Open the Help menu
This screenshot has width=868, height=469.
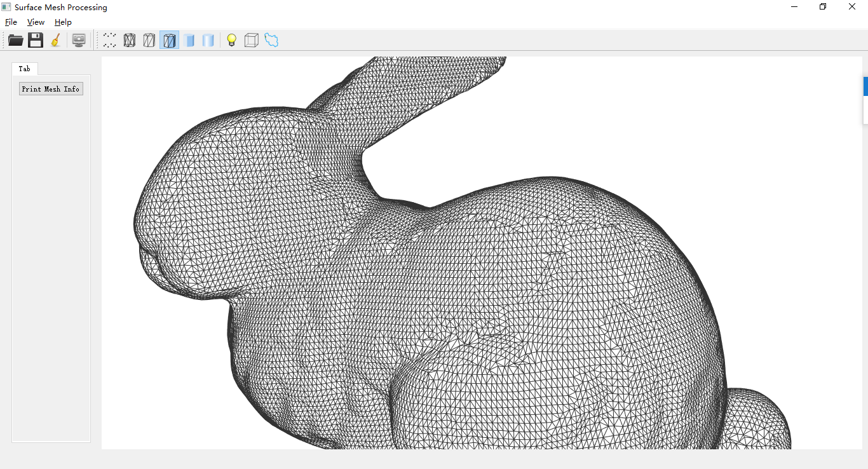point(62,22)
